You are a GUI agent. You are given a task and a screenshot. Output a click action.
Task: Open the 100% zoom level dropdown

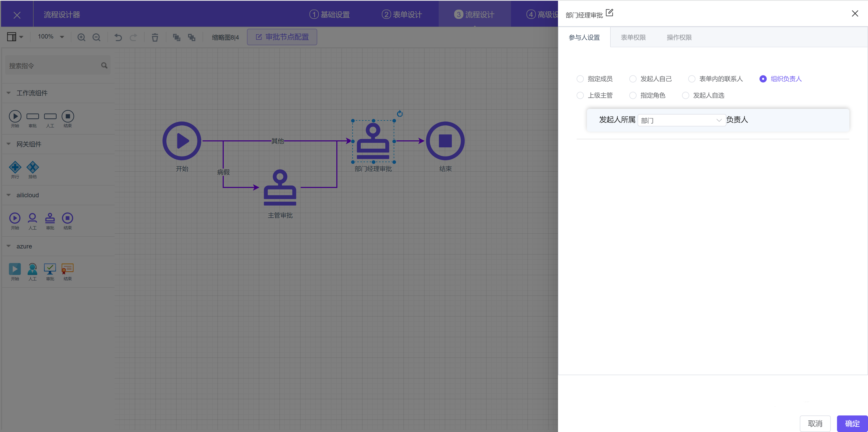tap(51, 37)
